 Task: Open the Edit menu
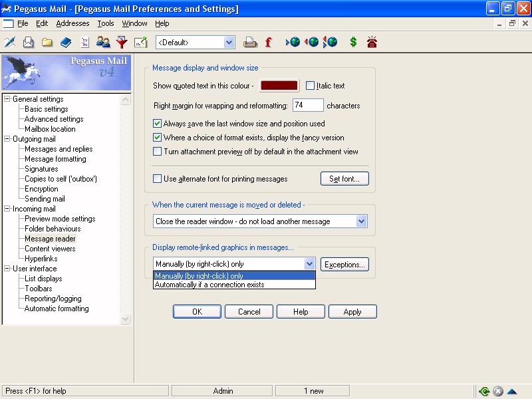[x=42, y=23]
